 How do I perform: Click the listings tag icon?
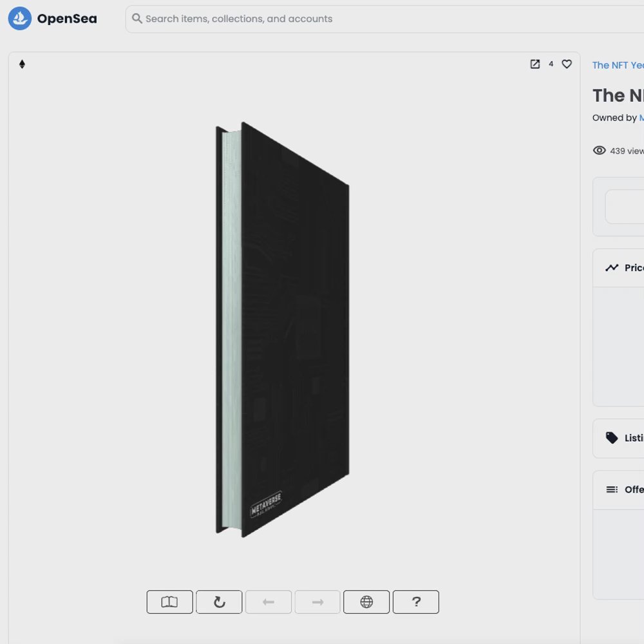pos(612,438)
